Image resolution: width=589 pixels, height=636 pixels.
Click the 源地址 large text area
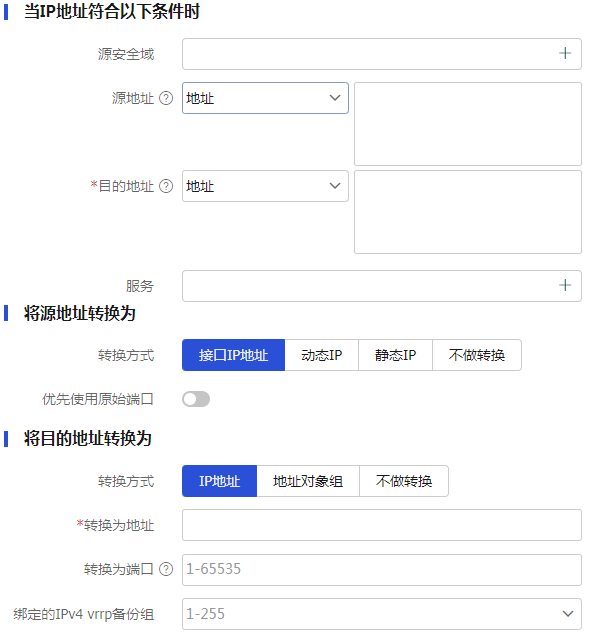(468, 124)
